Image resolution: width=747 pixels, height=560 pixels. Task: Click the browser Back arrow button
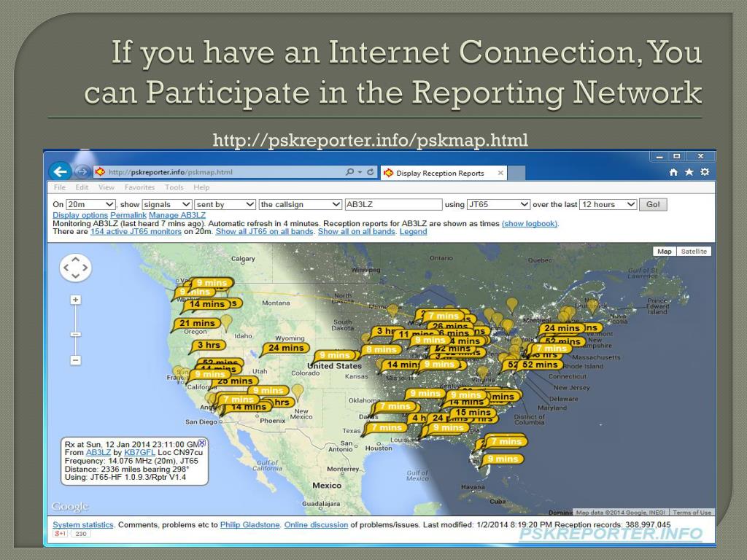coord(61,172)
